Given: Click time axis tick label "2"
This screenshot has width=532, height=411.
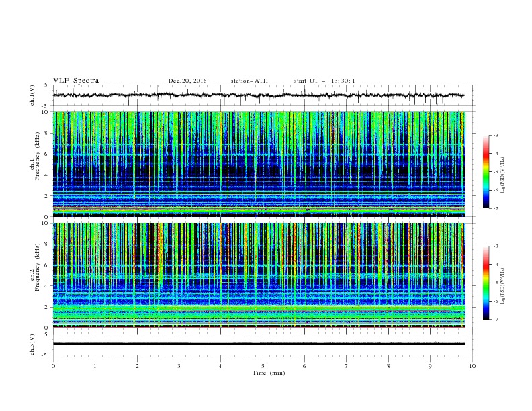Looking at the screenshot, I should point(137,366).
